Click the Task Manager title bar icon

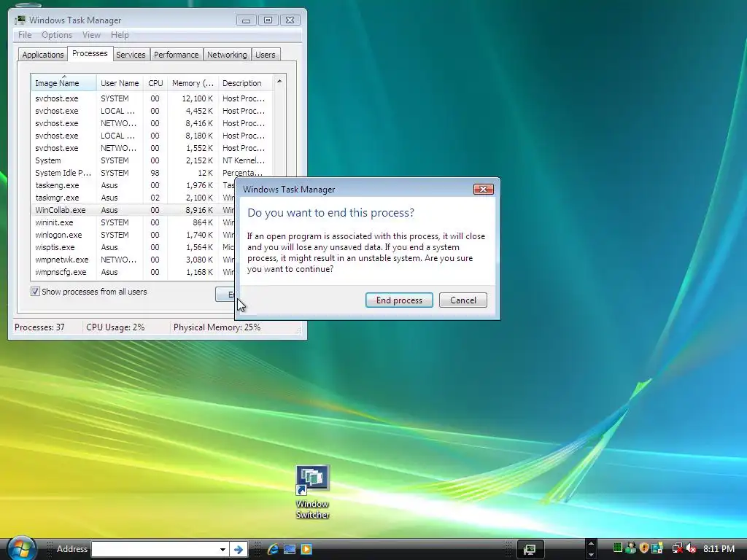click(20, 20)
